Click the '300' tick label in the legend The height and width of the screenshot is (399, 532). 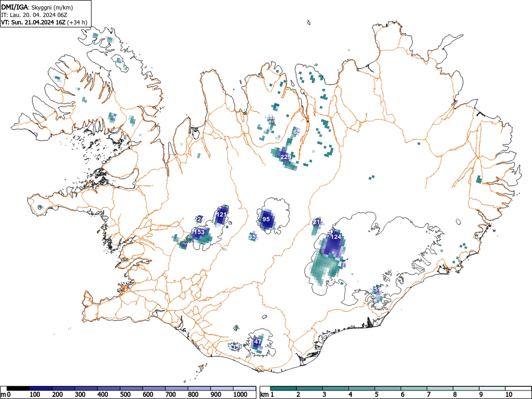coord(80,395)
